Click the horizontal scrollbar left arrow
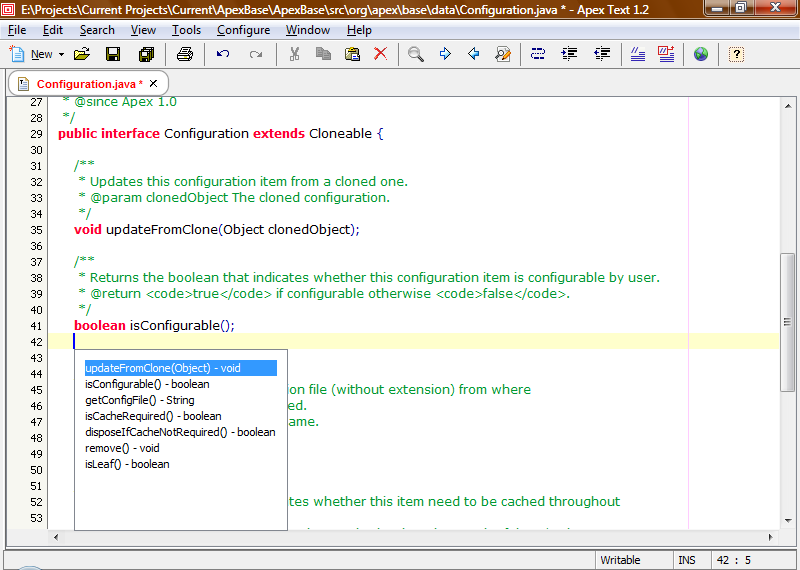The image size is (800, 570). (56, 537)
